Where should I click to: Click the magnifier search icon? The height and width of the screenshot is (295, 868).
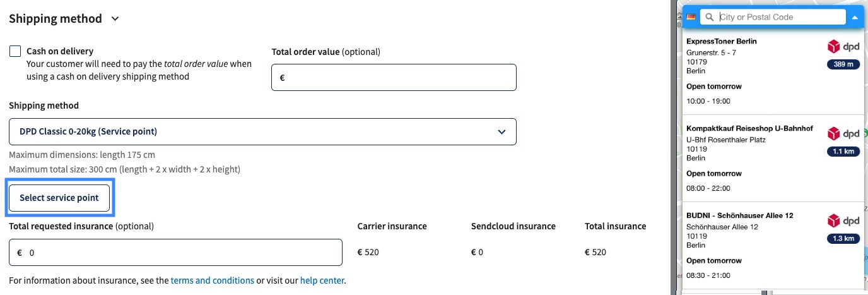tap(710, 17)
